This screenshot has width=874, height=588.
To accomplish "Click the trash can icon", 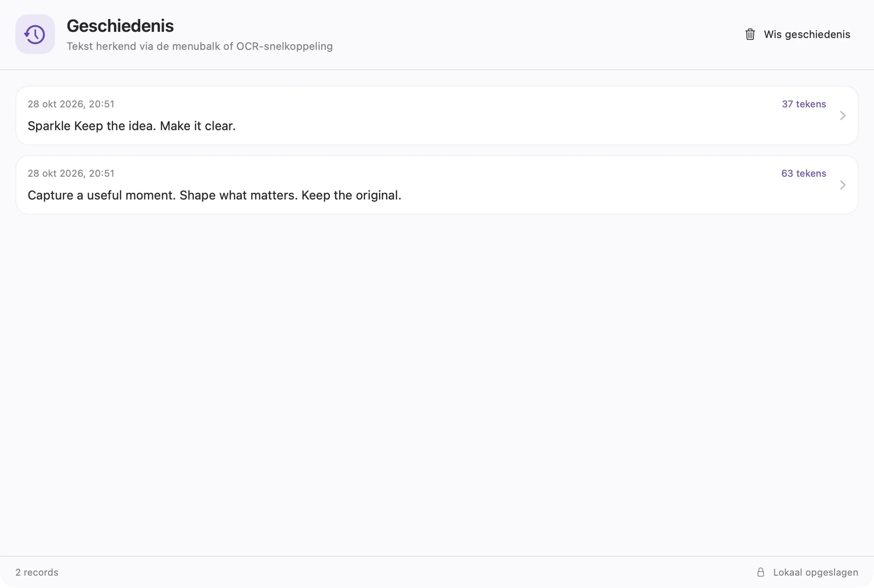I will [x=750, y=34].
